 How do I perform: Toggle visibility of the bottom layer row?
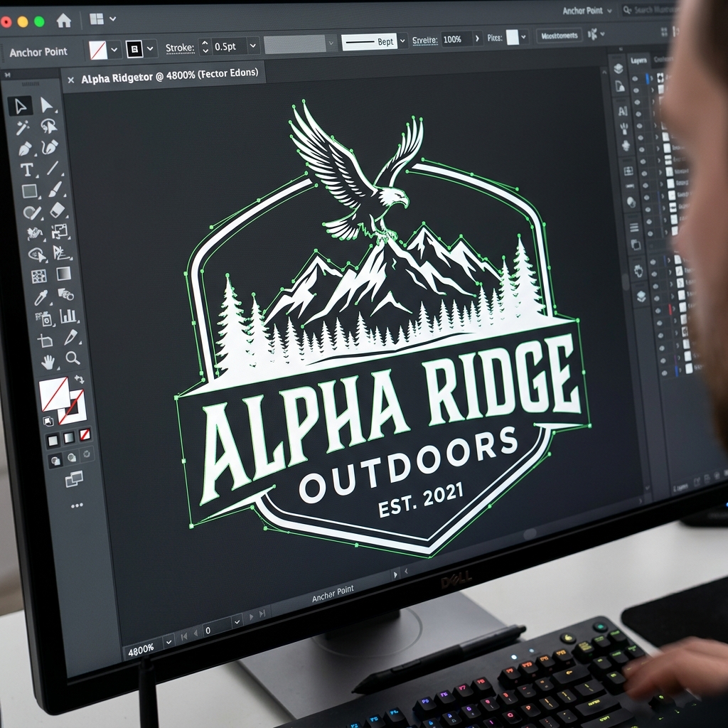click(665, 373)
